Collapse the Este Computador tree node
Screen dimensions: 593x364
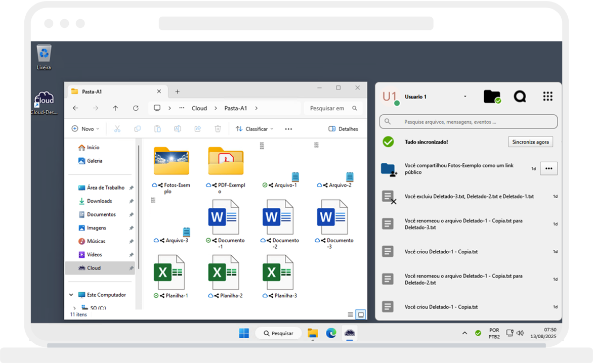click(x=71, y=295)
